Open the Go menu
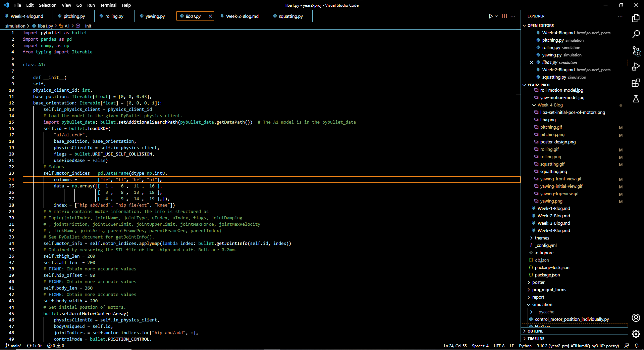Viewport: 644px width, 350px height. coord(79,5)
